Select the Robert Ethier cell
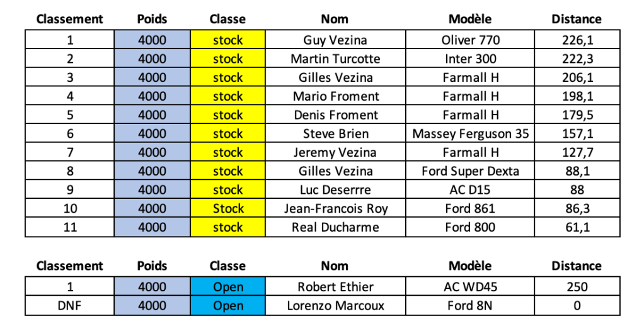The image size is (644, 331). click(x=335, y=287)
